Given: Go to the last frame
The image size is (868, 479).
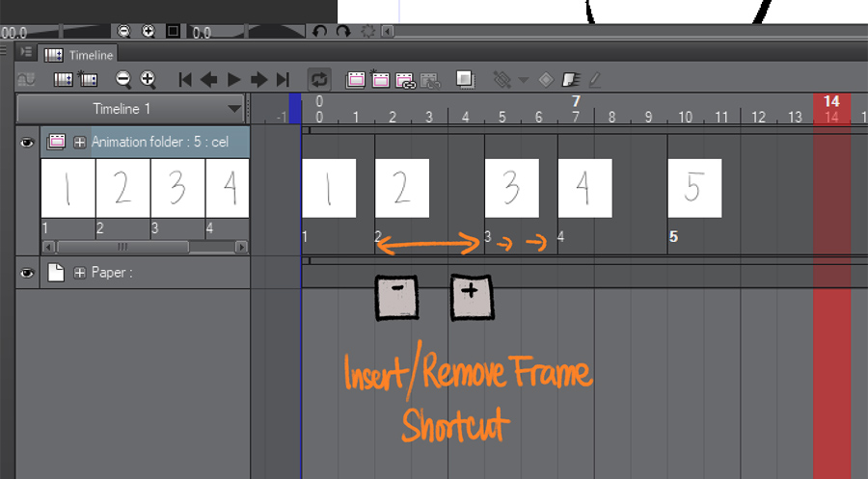Looking at the screenshot, I should [283, 80].
